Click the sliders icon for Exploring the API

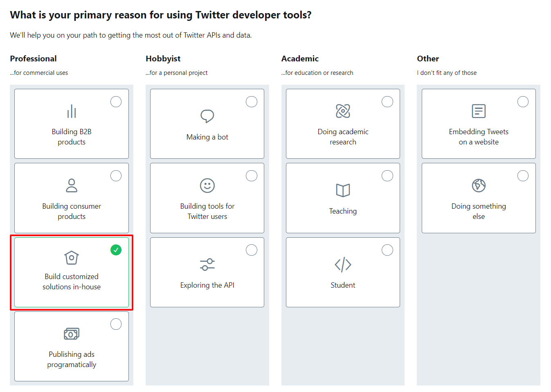[207, 264]
